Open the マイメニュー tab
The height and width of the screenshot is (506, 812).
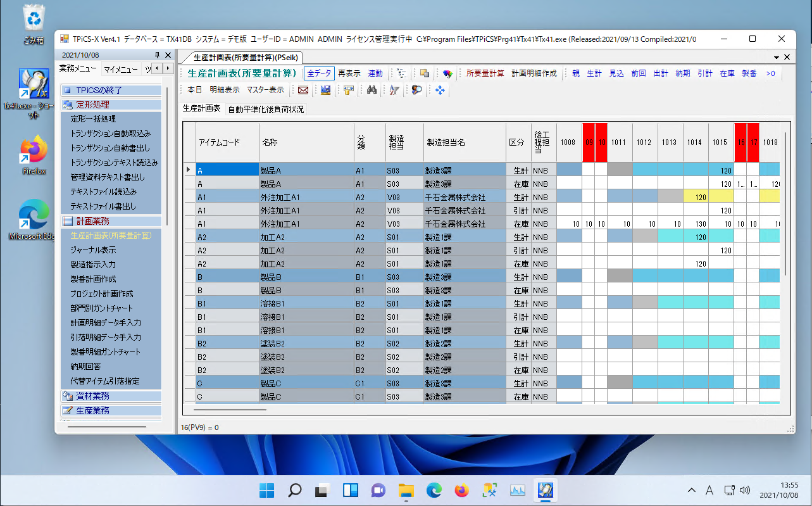click(x=121, y=68)
